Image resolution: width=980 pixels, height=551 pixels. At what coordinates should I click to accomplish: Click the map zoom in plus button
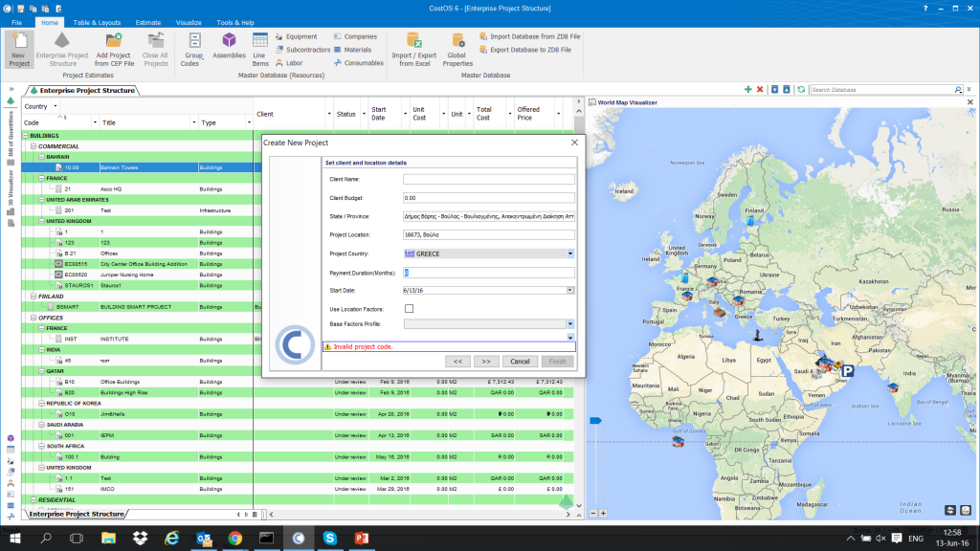[603, 514]
